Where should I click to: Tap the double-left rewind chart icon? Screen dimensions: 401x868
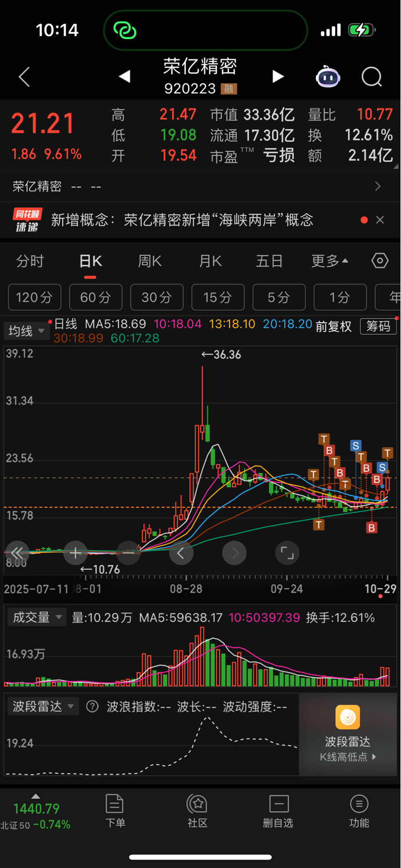pos(17,553)
